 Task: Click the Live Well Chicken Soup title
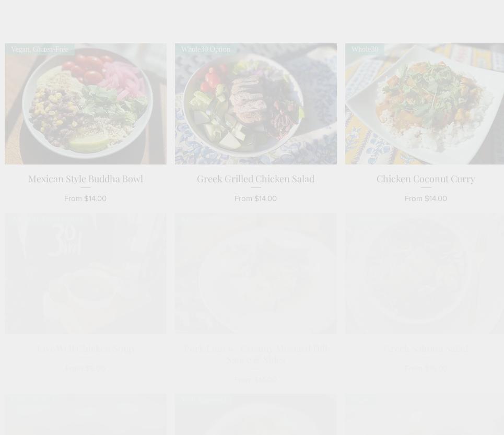pyautogui.click(x=86, y=348)
